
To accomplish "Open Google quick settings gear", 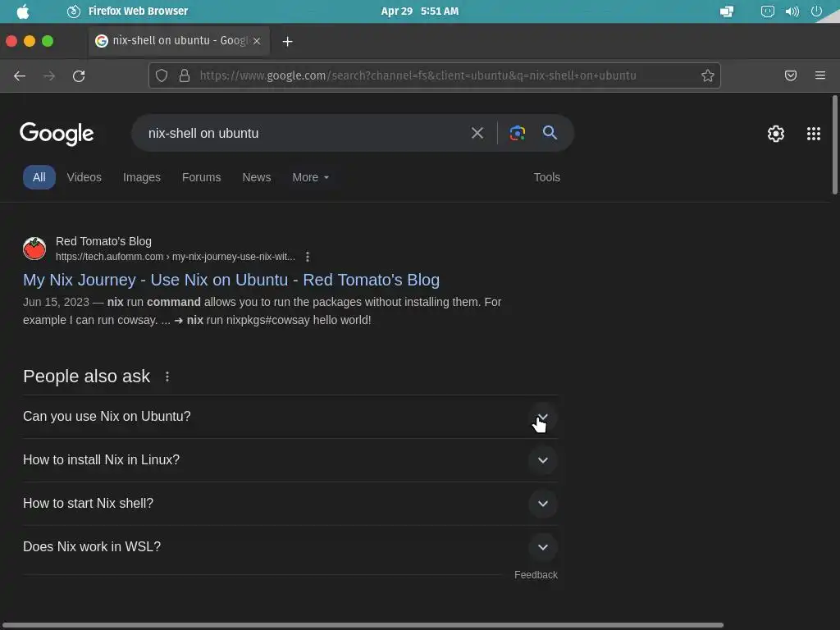I will point(776,134).
